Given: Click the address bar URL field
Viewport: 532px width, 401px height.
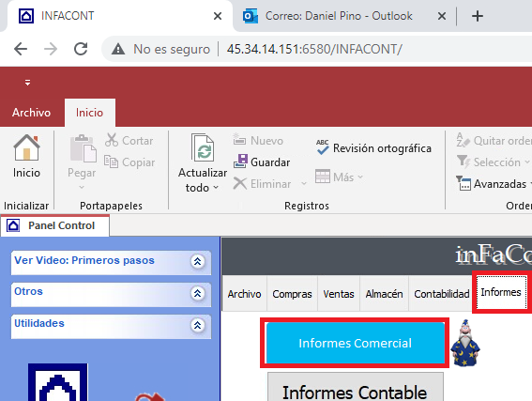Looking at the screenshot, I should click(314, 49).
